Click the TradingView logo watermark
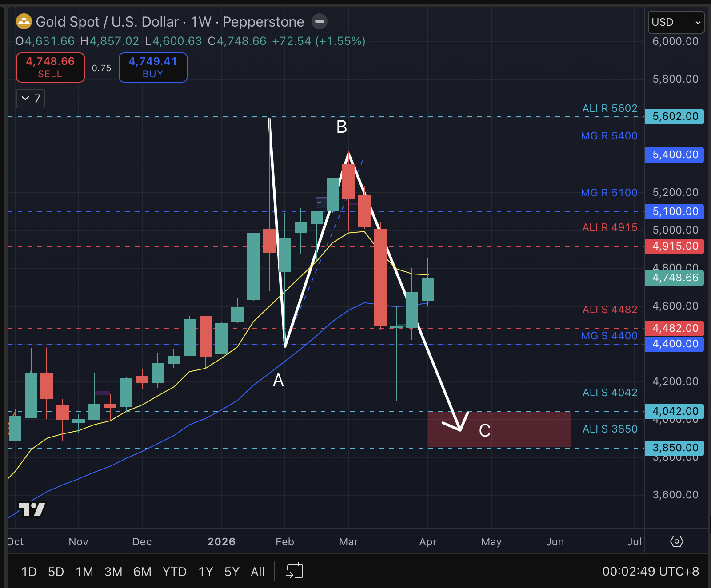The width and height of the screenshot is (711, 588). 32,509
